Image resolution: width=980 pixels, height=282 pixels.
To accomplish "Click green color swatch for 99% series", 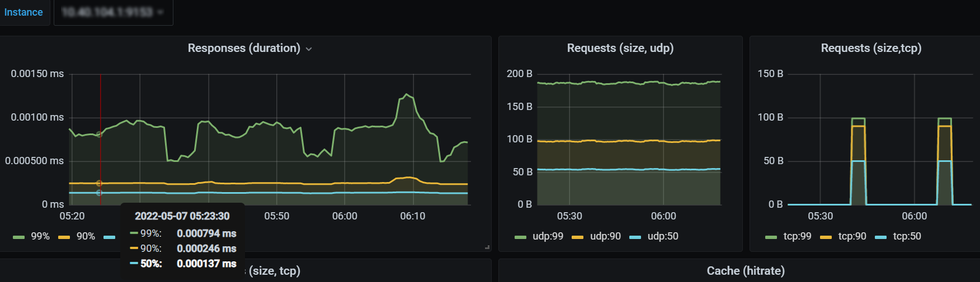I will click(18, 237).
